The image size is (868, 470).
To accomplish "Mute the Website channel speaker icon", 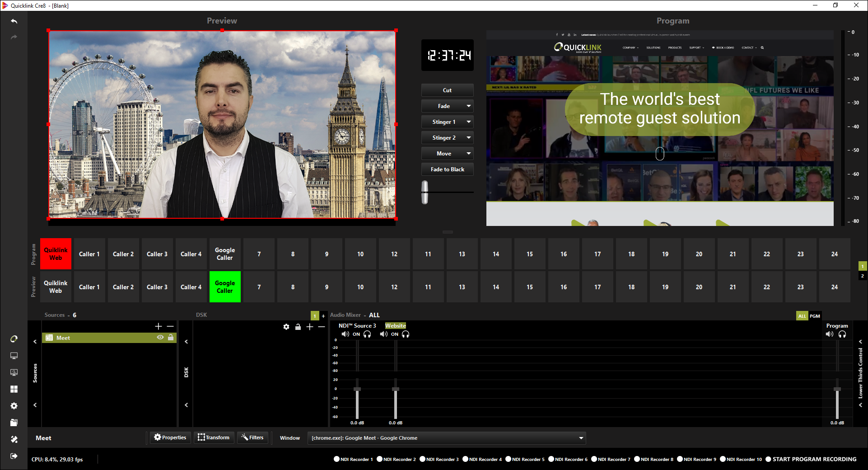I will point(383,334).
